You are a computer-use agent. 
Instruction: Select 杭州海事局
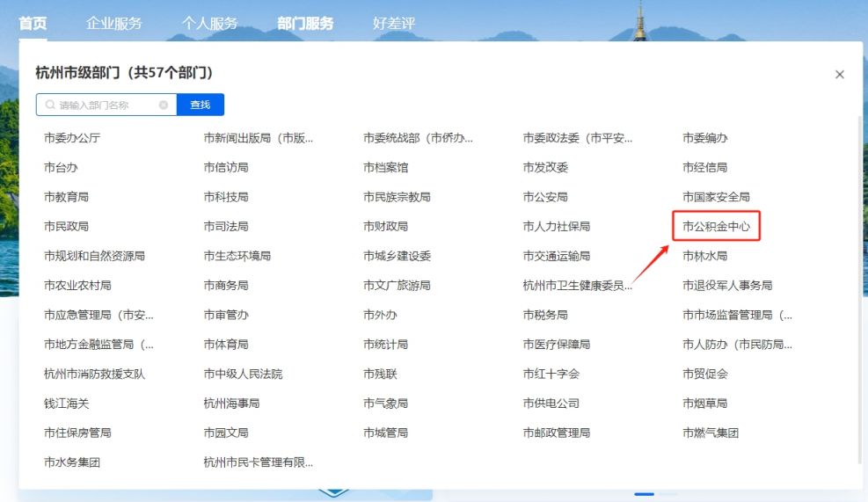pyautogui.click(x=231, y=403)
